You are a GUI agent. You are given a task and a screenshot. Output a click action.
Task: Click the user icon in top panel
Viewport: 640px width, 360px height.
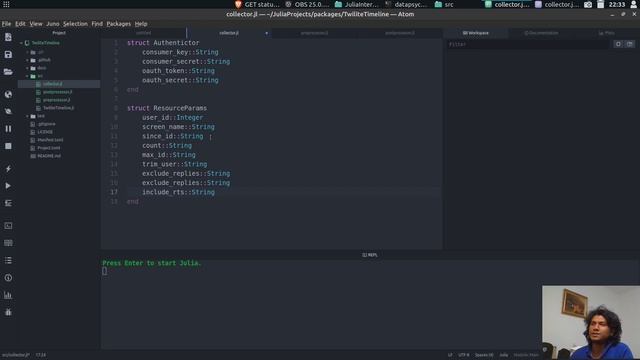633,4
